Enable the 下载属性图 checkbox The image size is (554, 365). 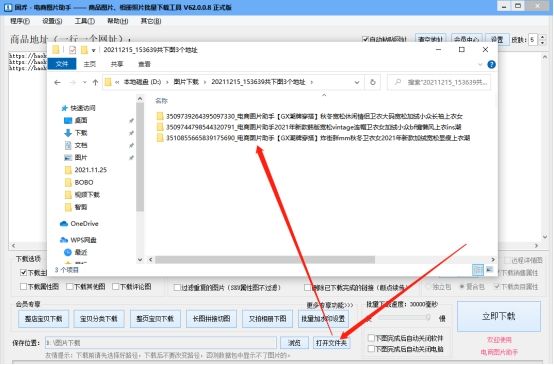[x=23, y=286]
